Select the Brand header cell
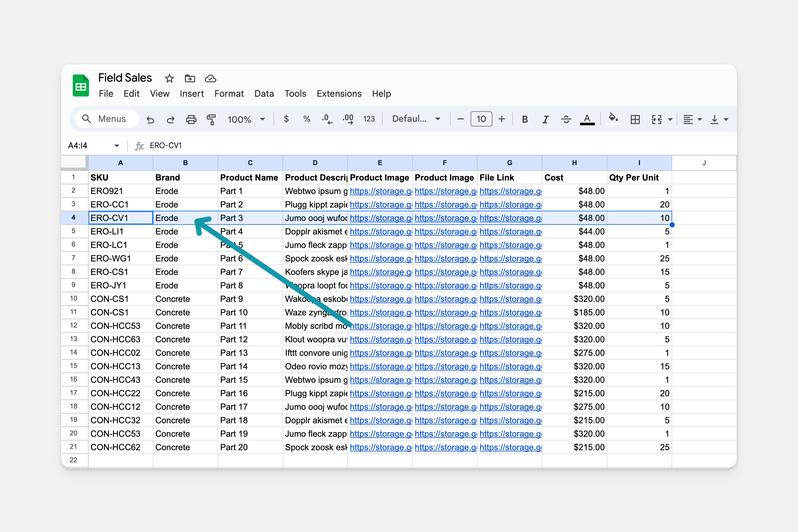 pos(186,178)
